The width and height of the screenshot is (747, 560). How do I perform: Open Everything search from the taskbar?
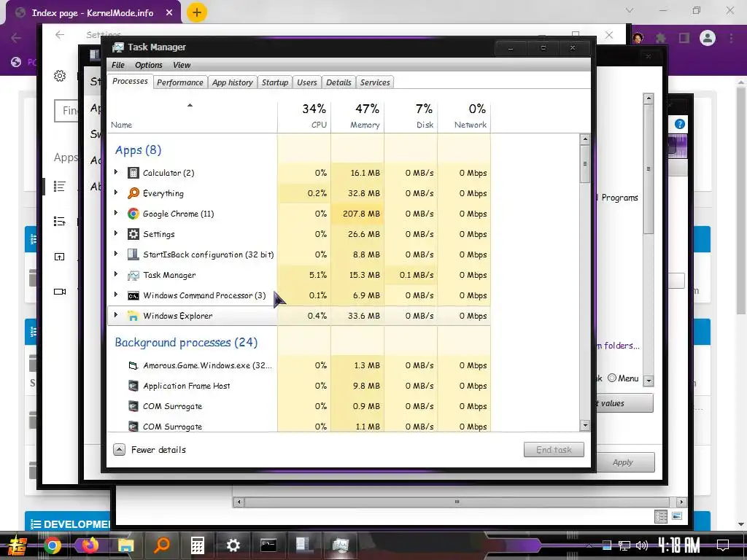point(162,545)
